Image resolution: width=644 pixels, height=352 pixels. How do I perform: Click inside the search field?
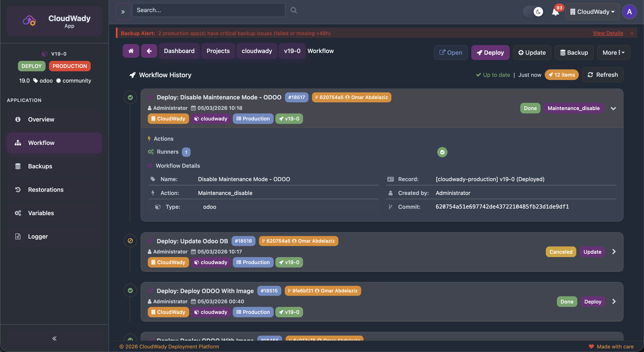pyautogui.click(x=208, y=10)
